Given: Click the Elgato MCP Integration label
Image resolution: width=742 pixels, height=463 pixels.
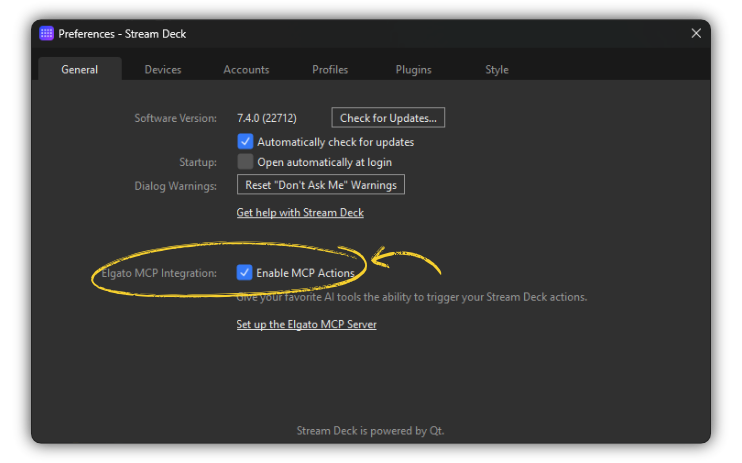Looking at the screenshot, I should coord(159,273).
